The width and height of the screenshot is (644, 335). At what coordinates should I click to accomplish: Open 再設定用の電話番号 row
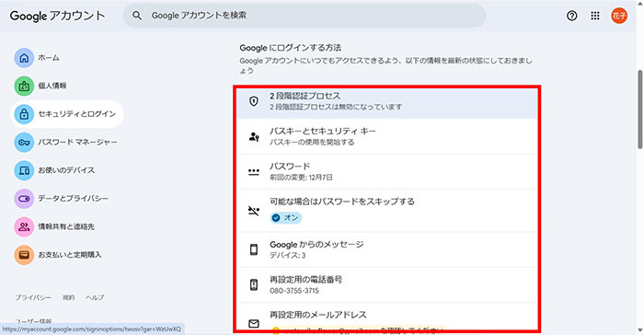click(387, 285)
